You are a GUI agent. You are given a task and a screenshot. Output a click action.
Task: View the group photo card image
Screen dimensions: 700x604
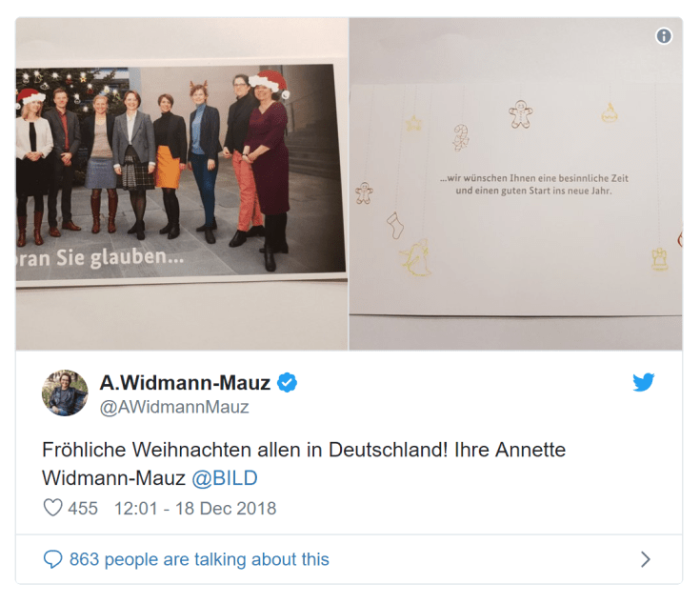pyautogui.click(x=182, y=184)
